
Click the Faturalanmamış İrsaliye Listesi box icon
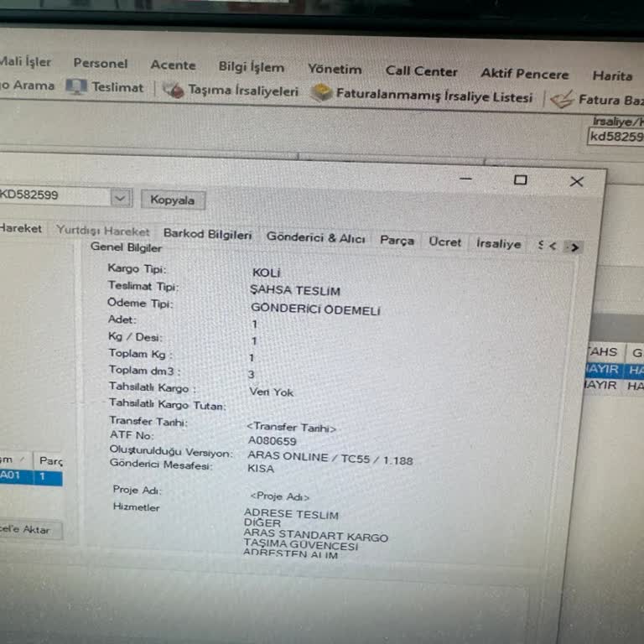tap(321, 92)
